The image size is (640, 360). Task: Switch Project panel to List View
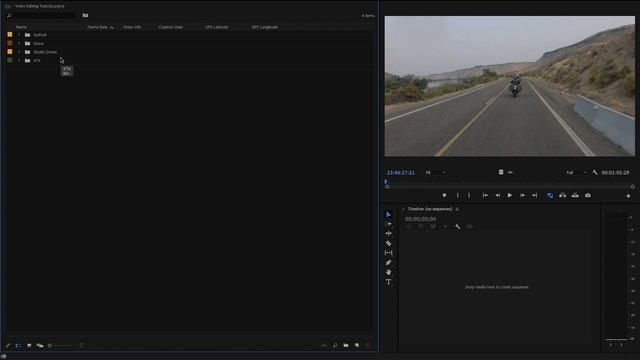tap(18, 345)
